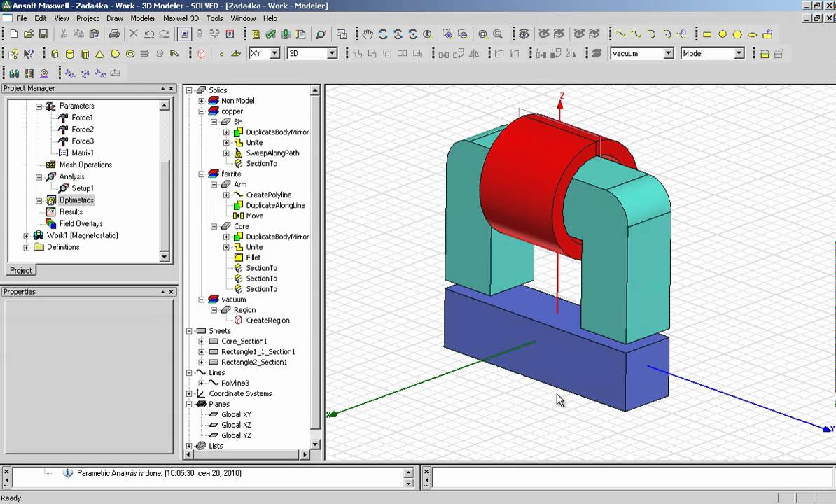Select Field Overlays in project tree
This screenshot has height=504, width=836.
click(x=81, y=223)
